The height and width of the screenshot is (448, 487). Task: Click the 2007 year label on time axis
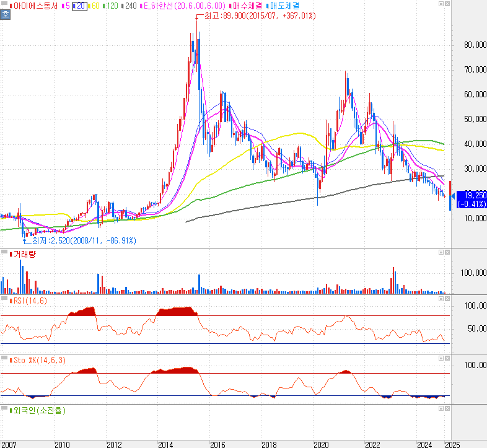[x=9, y=444]
